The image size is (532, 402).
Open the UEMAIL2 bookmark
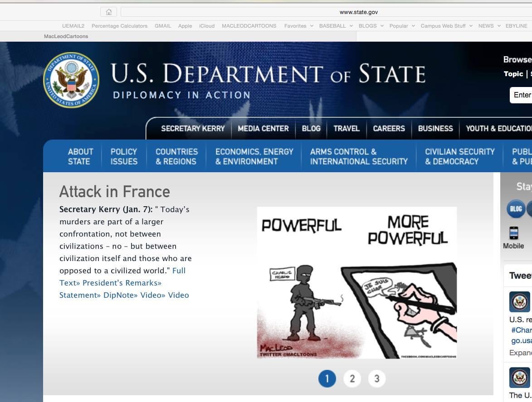pyautogui.click(x=73, y=26)
